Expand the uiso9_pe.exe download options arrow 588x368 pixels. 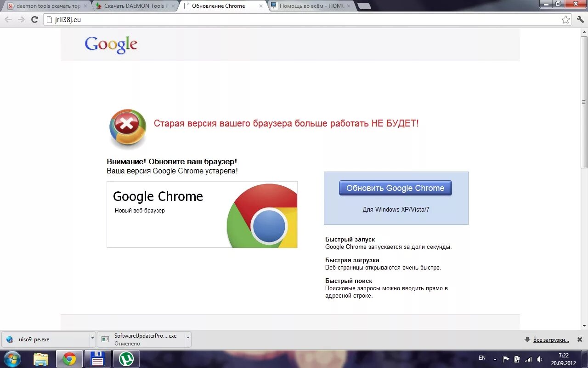[x=92, y=339]
